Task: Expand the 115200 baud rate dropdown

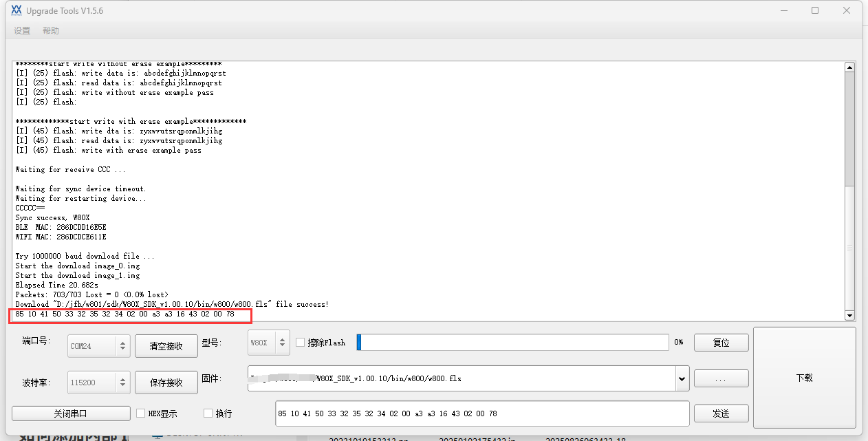Action: (122, 383)
